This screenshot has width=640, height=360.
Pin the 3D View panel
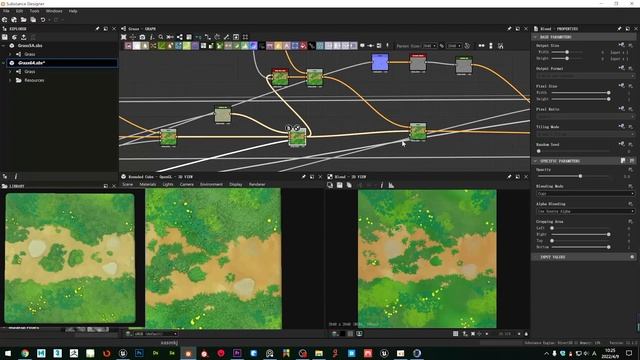(x=303, y=177)
